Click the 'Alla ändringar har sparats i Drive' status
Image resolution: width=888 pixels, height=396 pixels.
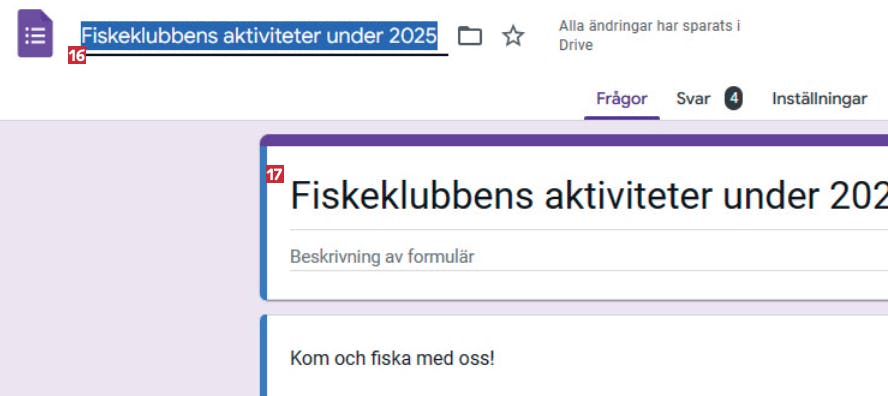pos(650,36)
